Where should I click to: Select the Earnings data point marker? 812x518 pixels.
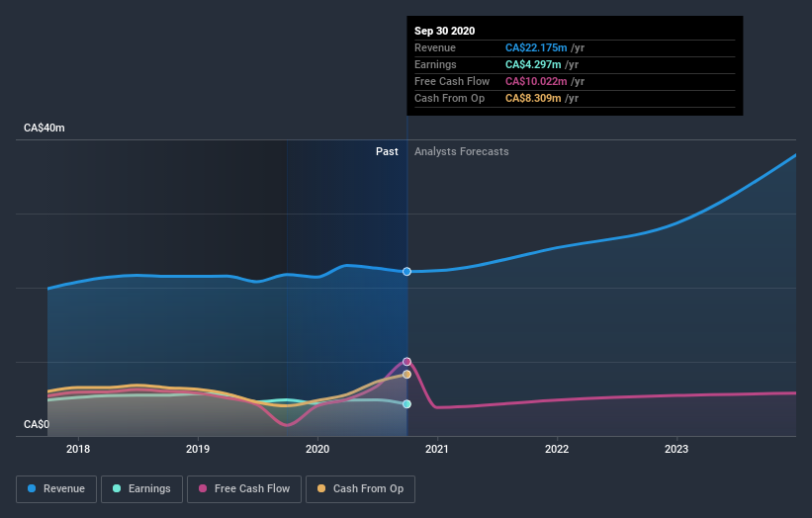407,404
